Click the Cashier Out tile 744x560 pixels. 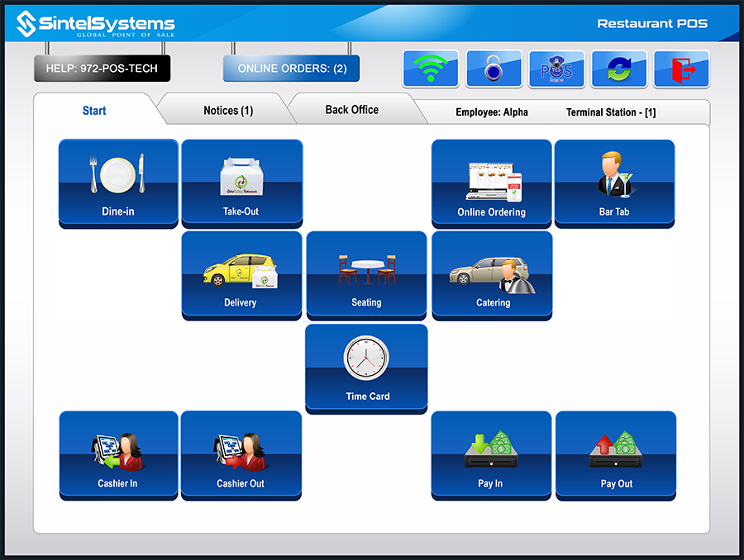[x=241, y=455]
